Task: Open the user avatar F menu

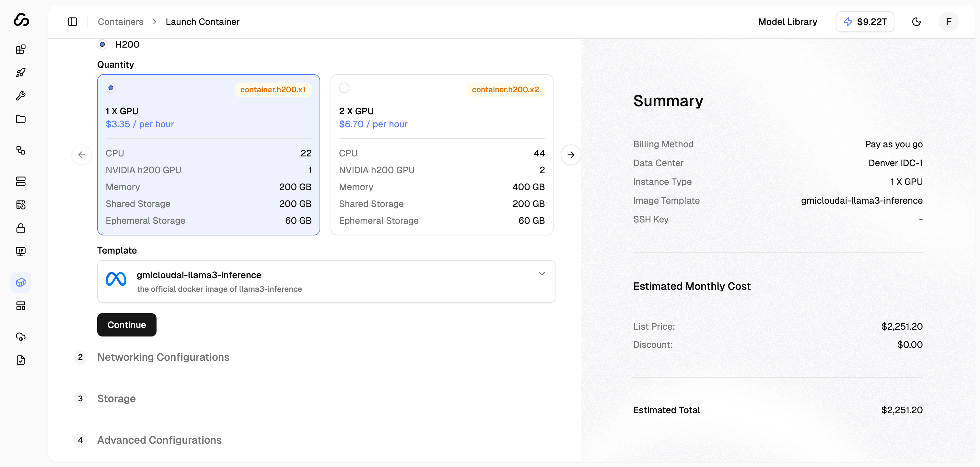Action: click(x=949, y=22)
